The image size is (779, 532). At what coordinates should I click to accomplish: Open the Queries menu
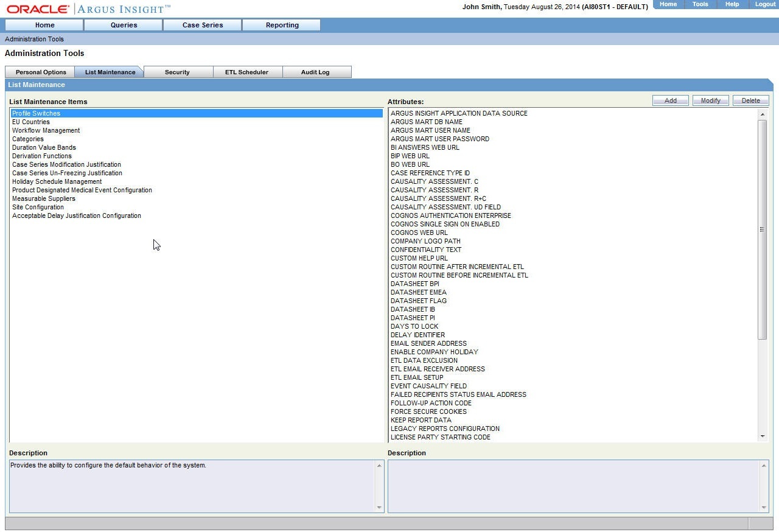click(124, 25)
